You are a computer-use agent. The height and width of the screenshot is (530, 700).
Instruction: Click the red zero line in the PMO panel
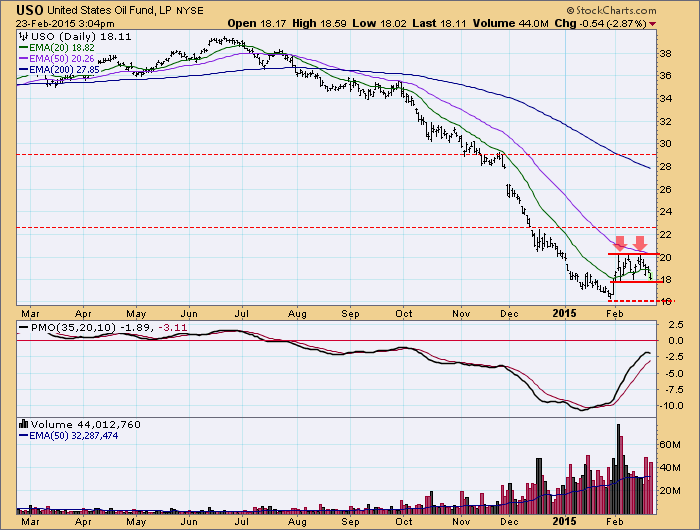pyautogui.click(x=300, y=341)
